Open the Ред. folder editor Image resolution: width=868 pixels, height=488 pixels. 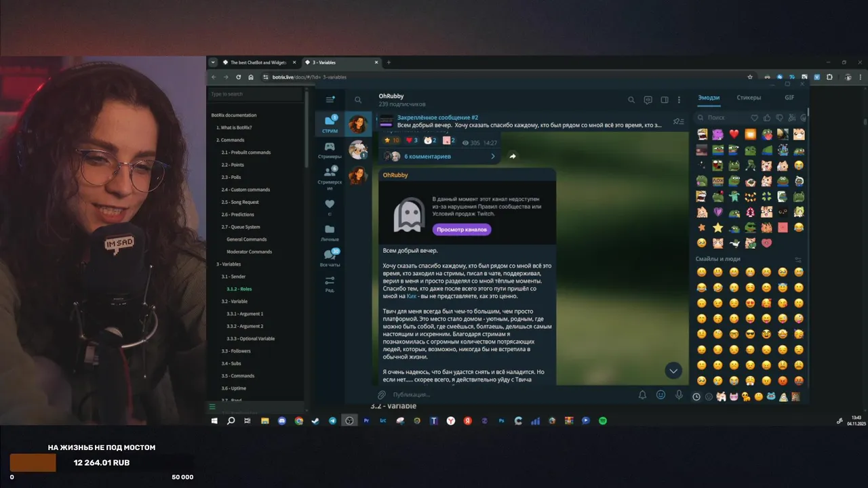click(x=330, y=283)
